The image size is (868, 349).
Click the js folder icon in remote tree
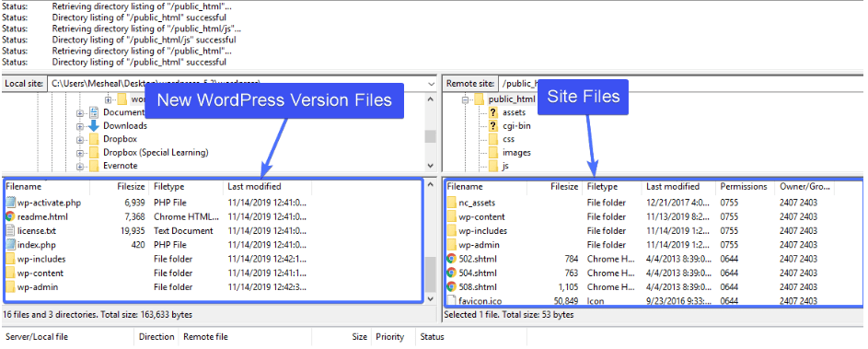click(493, 166)
